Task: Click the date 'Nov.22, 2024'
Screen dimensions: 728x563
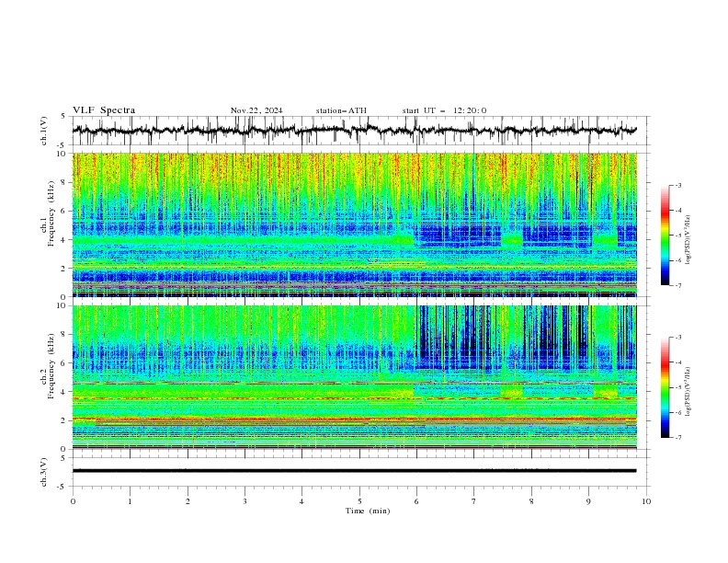Action: 256,110
